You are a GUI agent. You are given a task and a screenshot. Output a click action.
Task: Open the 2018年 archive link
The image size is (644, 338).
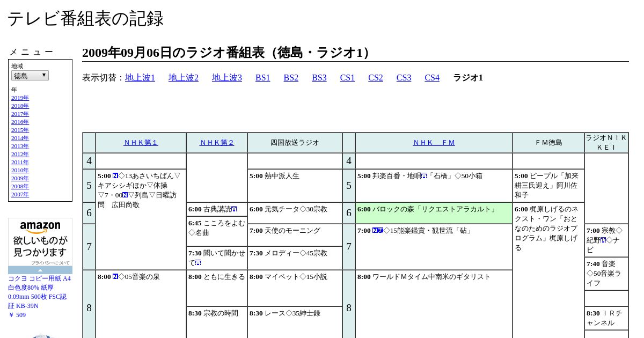point(20,106)
